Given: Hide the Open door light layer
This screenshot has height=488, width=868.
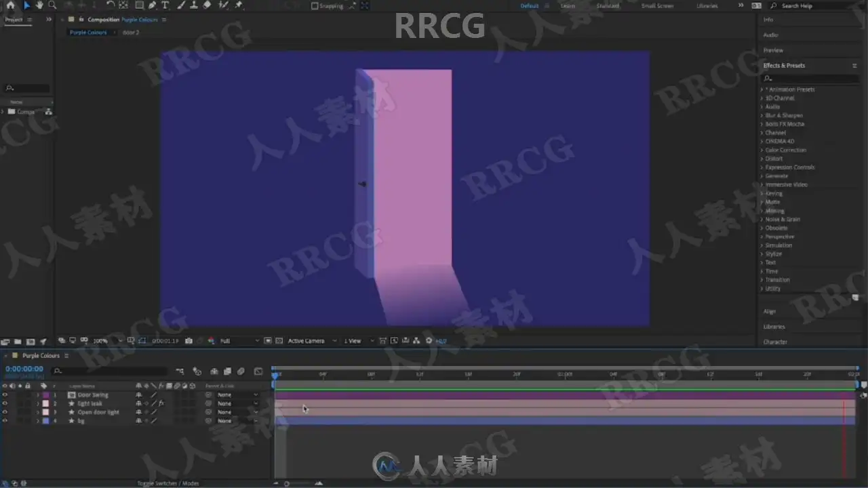Looking at the screenshot, I should tap(5, 412).
